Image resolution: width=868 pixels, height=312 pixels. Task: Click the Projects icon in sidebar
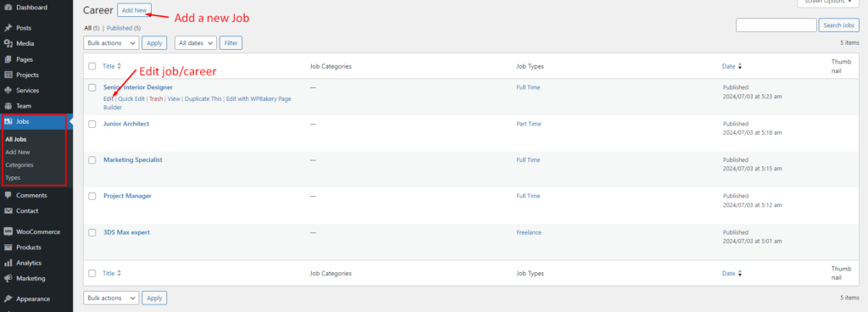8,75
